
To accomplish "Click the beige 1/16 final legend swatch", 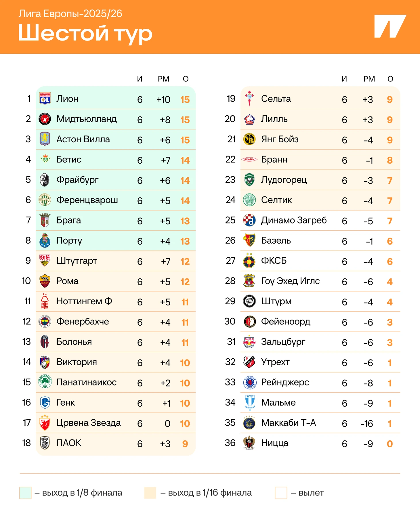I will (150, 493).
